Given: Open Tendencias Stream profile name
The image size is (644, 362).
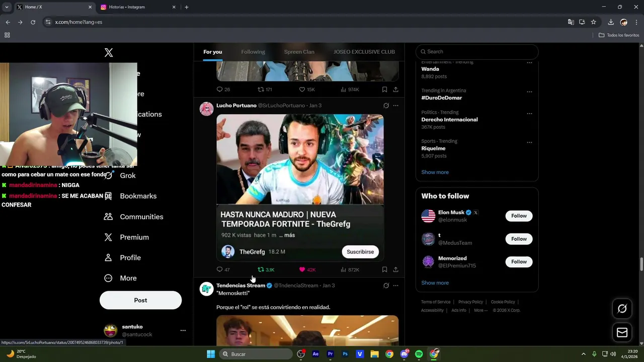Looking at the screenshot, I should pos(240,286).
